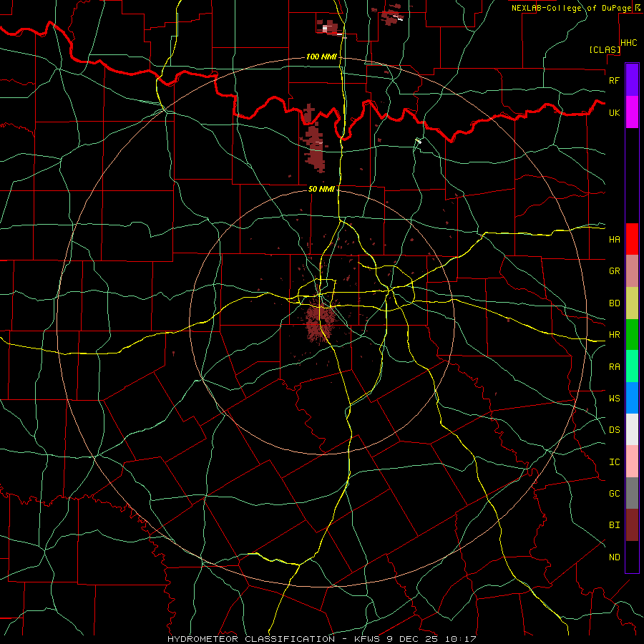Click the "RF" legend label
This screenshot has height=644, width=644.
click(x=614, y=81)
